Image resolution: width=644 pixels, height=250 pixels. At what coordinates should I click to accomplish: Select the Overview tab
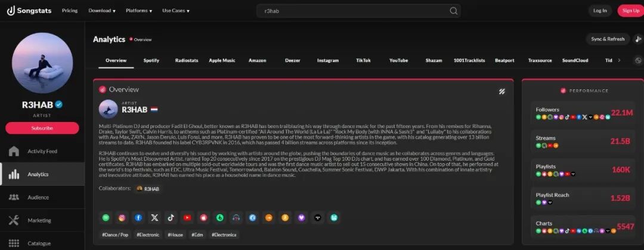(116, 60)
